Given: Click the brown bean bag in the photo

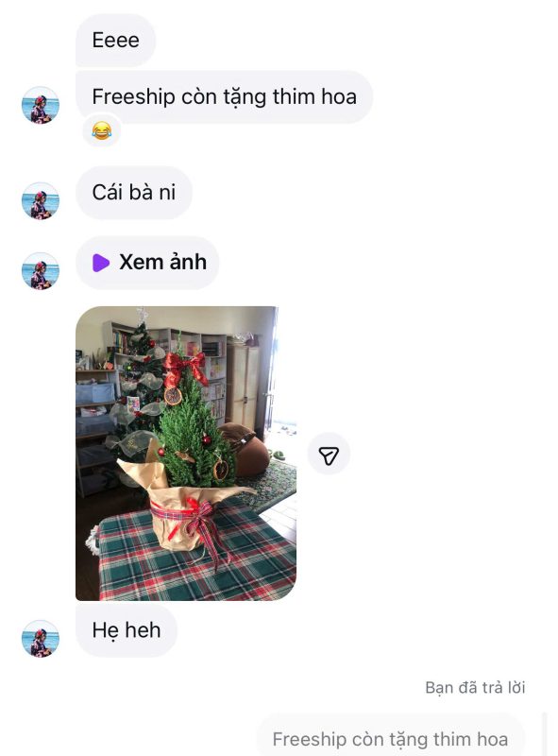Looking at the screenshot, I should pos(245,448).
